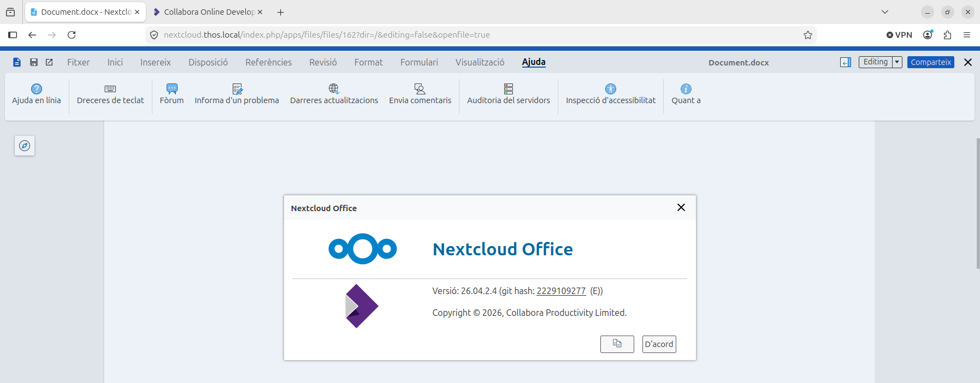Image resolution: width=980 pixels, height=383 pixels.
Task: Close the document editor
Action: 968,62
